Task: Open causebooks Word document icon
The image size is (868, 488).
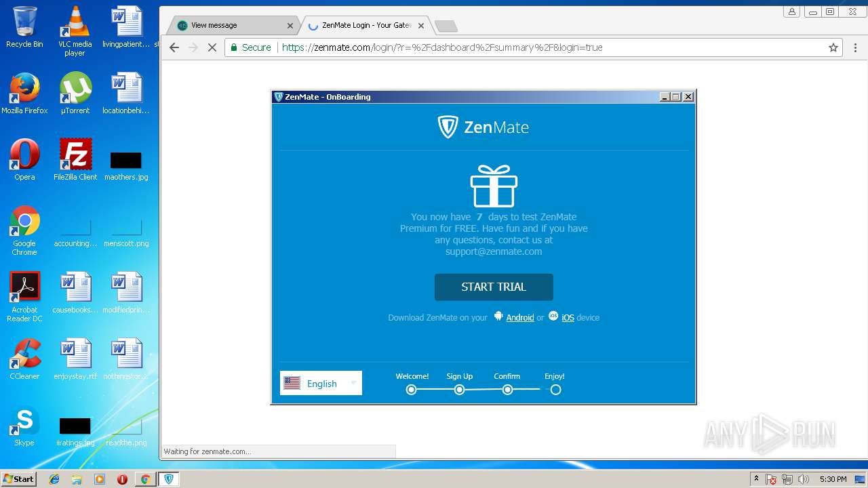Action: (75, 293)
